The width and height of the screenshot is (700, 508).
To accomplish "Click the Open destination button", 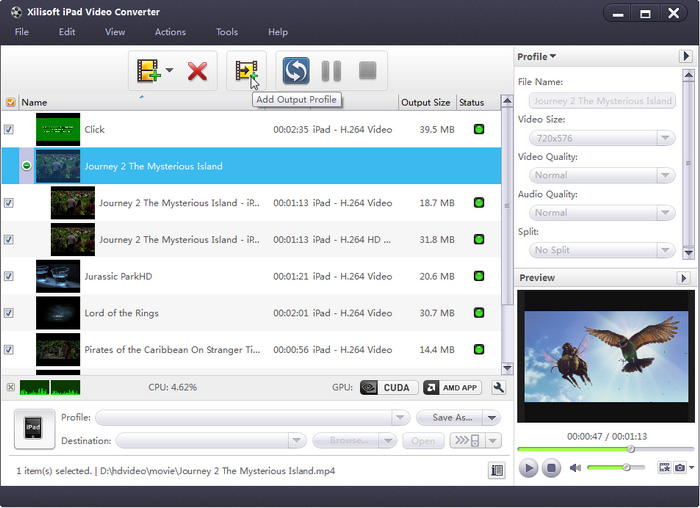I will pos(423,441).
